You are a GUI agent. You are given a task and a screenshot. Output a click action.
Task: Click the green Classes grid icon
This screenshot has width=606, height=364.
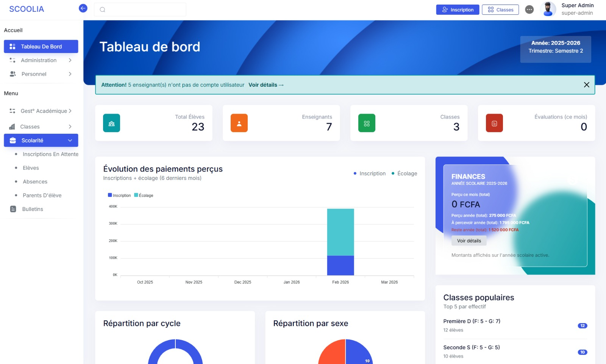tap(366, 123)
